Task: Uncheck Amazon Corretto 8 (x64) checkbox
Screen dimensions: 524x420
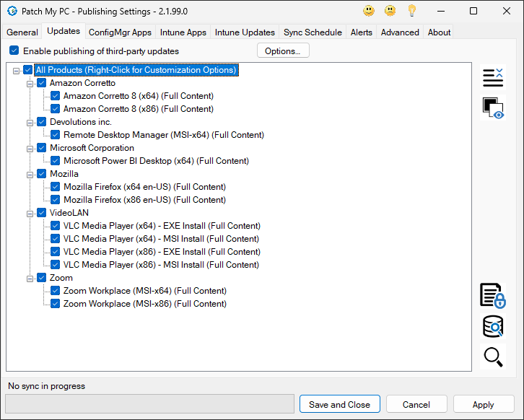Action: 56,96
